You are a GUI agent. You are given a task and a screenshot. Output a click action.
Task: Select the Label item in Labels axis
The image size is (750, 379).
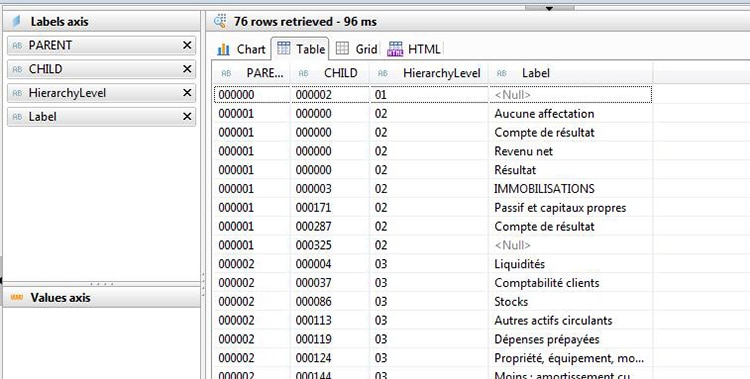pyautogui.click(x=101, y=116)
